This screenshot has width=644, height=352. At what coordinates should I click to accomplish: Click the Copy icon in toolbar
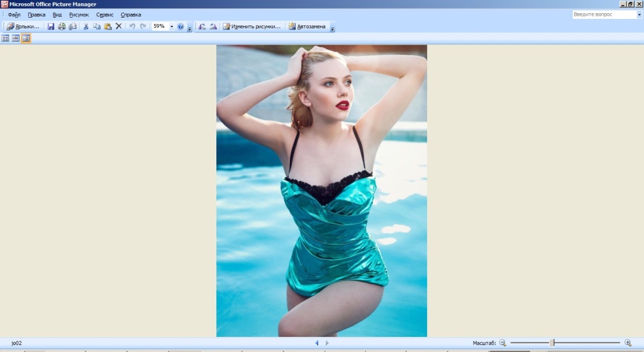coord(97,26)
